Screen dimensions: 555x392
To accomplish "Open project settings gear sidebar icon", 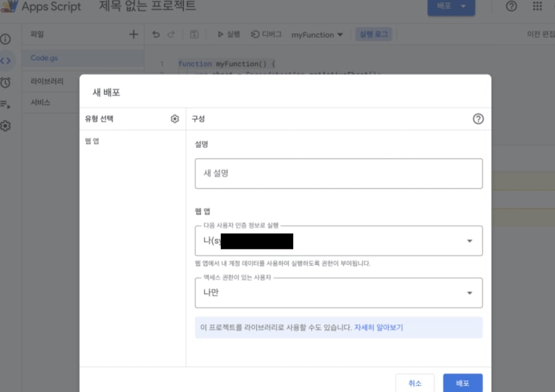I will (5, 126).
